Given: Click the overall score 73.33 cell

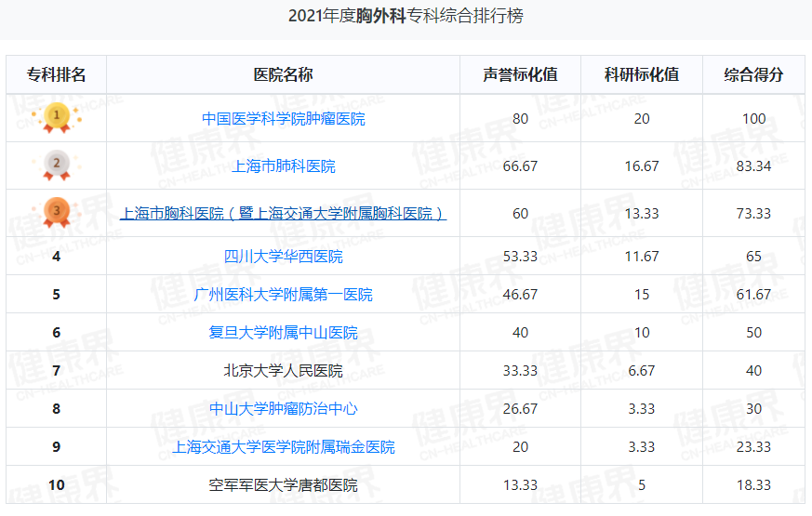Looking at the screenshot, I should point(753,213).
